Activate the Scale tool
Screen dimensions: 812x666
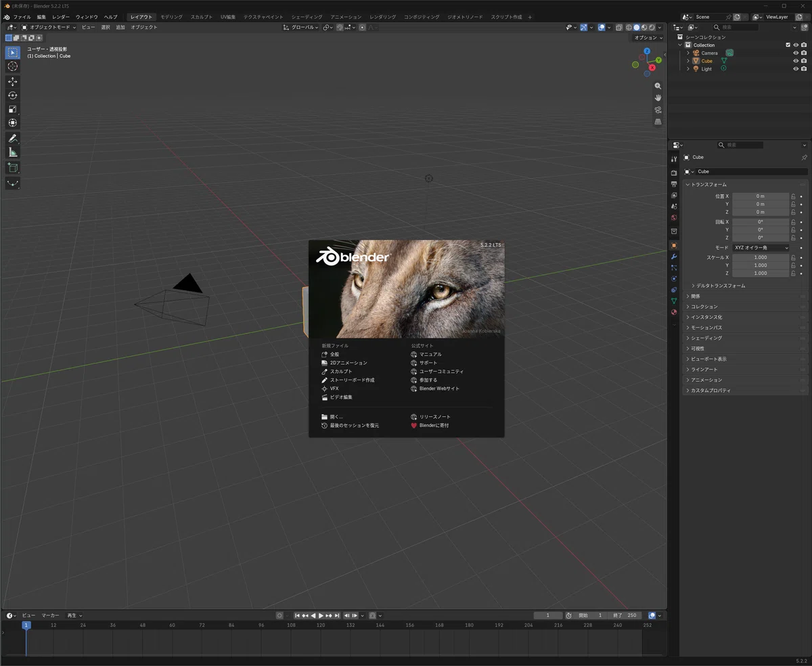(12, 109)
